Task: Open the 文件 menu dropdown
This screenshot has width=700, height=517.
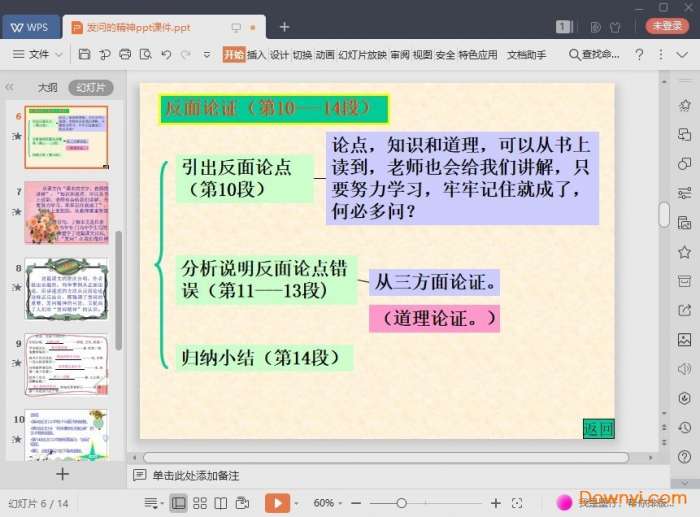Action: [x=40, y=54]
